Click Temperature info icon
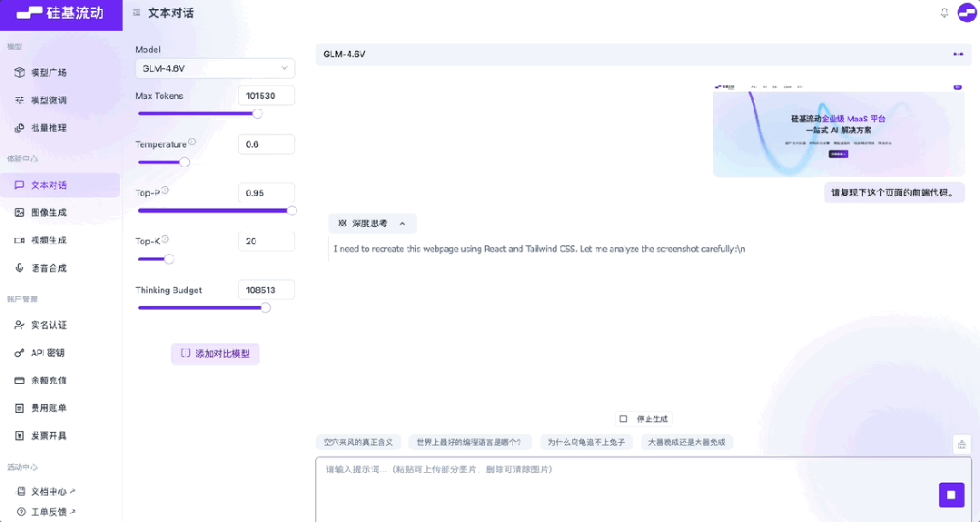 pos(192,142)
